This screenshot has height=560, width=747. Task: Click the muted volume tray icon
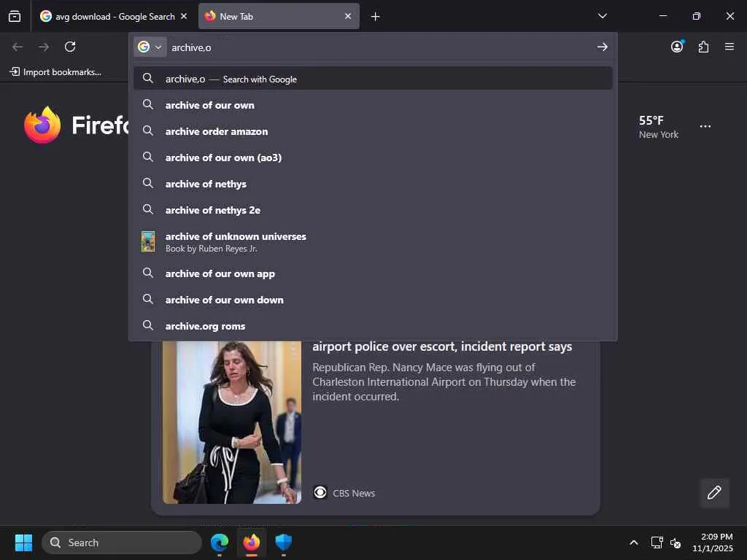[675, 542]
